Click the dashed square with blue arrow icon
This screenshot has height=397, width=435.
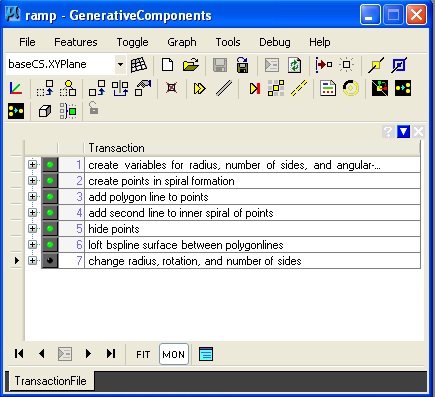(45, 88)
